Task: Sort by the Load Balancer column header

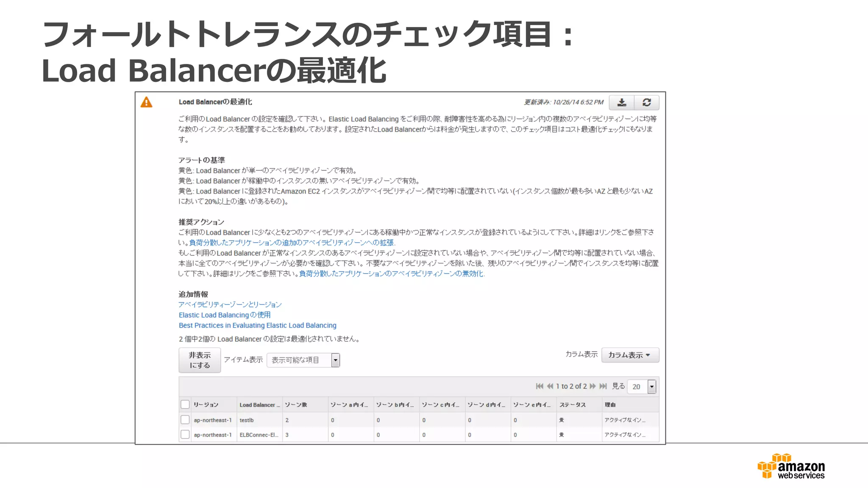Action: (259, 405)
